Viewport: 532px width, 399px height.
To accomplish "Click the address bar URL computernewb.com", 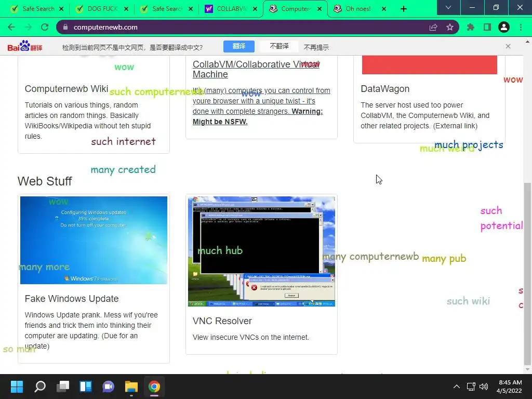I will [x=105, y=27].
